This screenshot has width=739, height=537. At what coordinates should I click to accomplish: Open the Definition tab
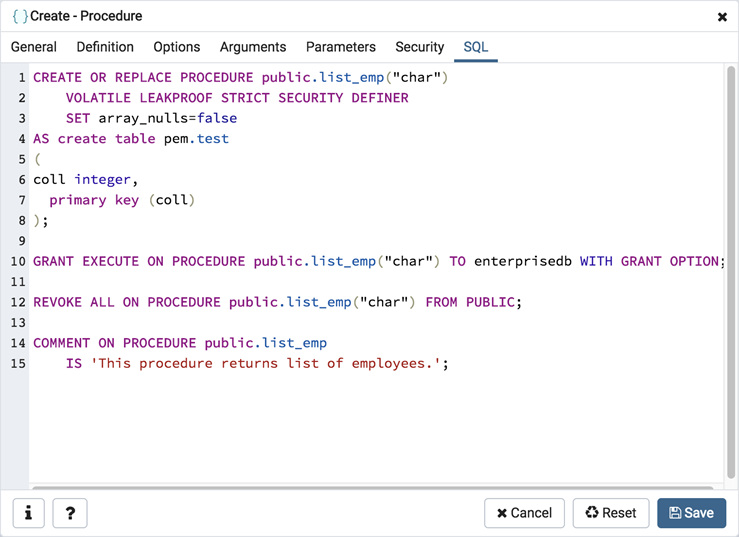point(105,47)
